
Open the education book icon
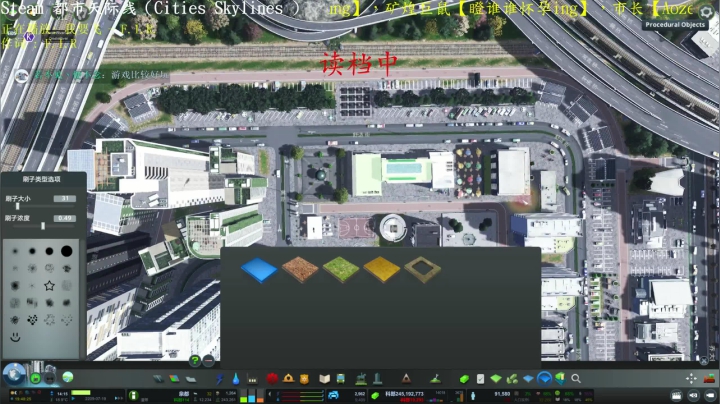[325, 379]
